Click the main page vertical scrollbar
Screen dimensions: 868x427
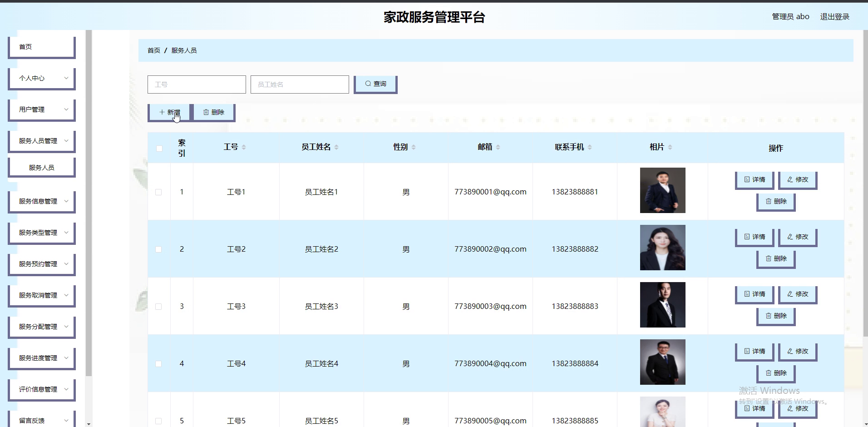click(x=865, y=183)
